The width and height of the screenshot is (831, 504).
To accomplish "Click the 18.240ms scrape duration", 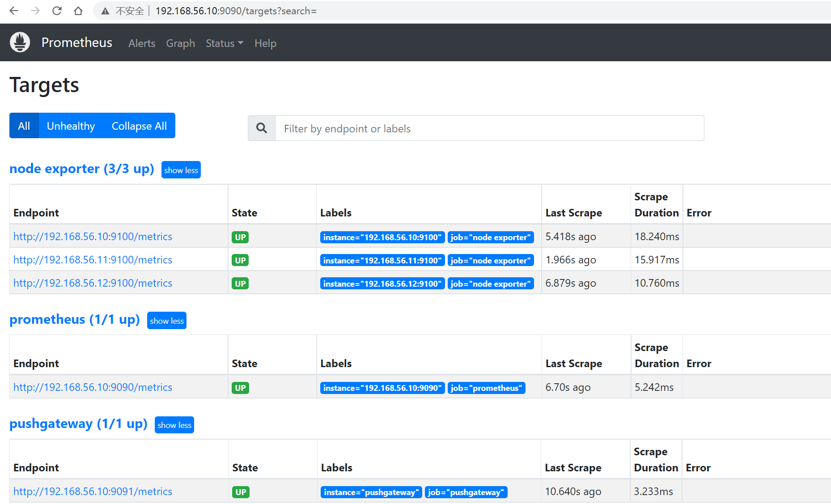I will [657, 237].
